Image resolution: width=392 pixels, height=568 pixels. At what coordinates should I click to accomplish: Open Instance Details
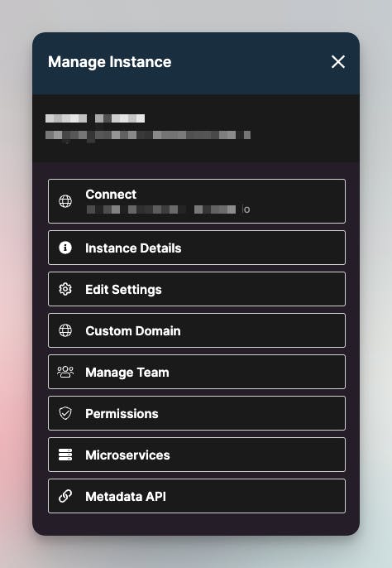(x=197, y=248)
